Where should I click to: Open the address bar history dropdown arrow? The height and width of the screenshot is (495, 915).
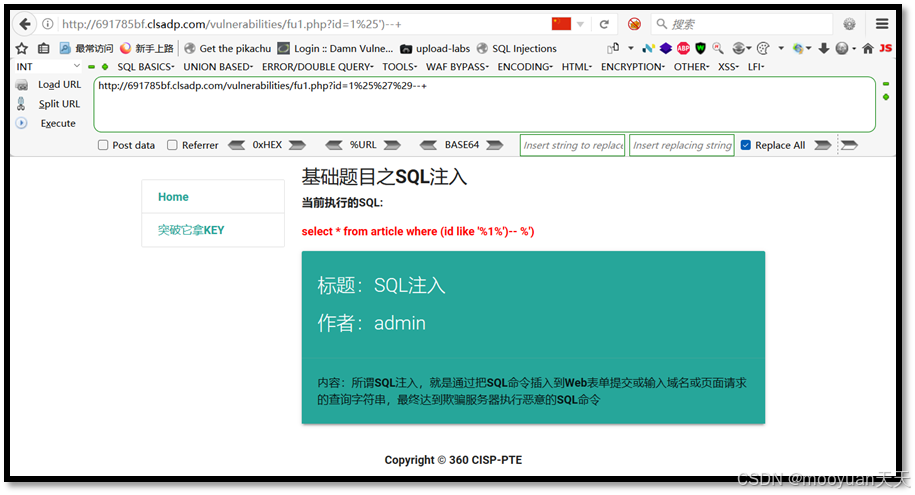point(580,24)
